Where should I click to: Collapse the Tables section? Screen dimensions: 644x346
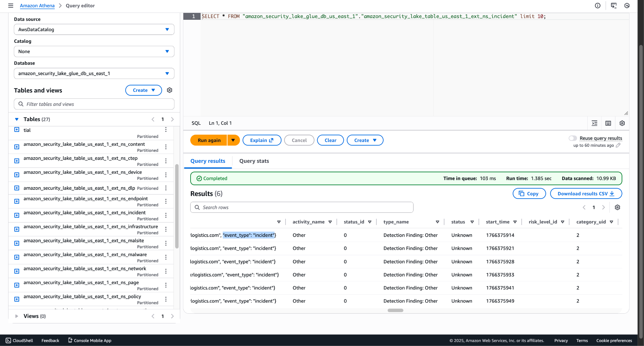[17, 119]
